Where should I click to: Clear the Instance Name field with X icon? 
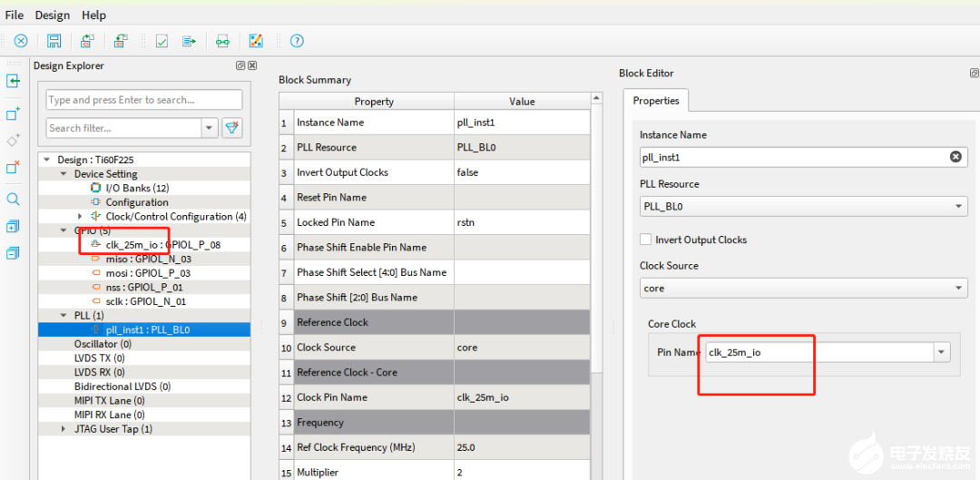pyautogui.click(x=955, y=157)
